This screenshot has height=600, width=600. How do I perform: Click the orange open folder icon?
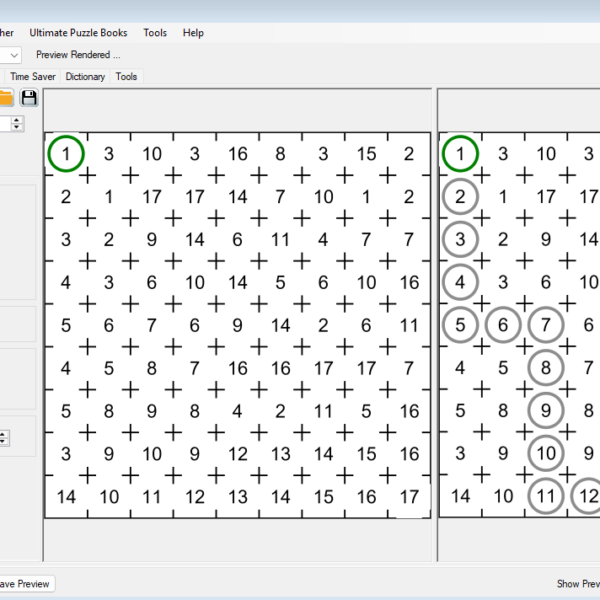[x=5, y=97]
